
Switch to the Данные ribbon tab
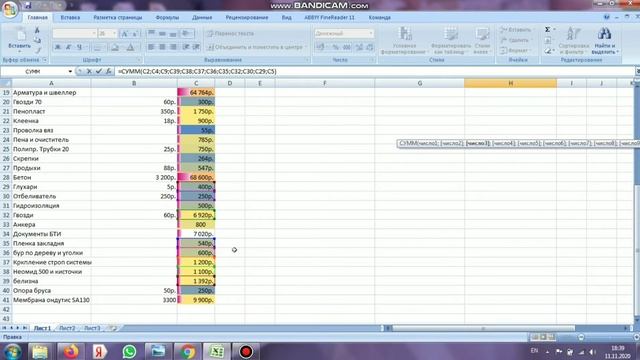[x=202, y=18]
